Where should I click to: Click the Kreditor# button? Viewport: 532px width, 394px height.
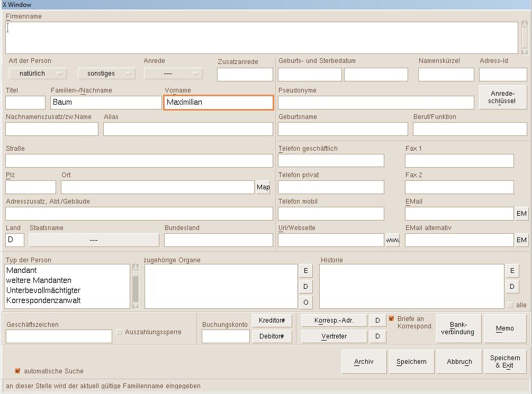pos(272,320)
